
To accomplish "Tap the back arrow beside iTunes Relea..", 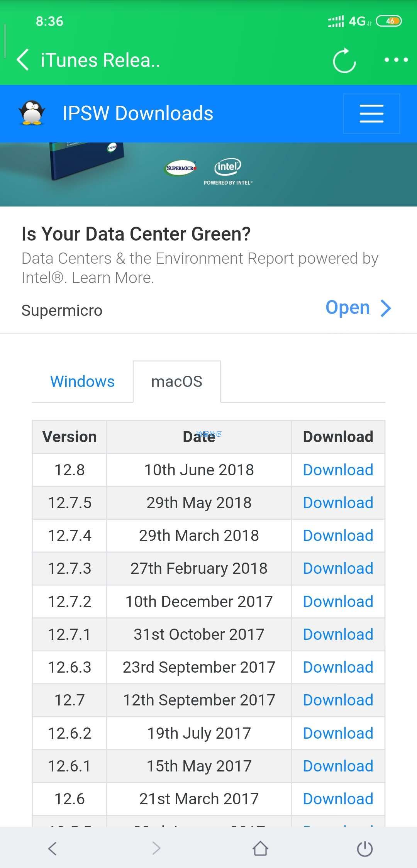I will click(x=23, y=60).
